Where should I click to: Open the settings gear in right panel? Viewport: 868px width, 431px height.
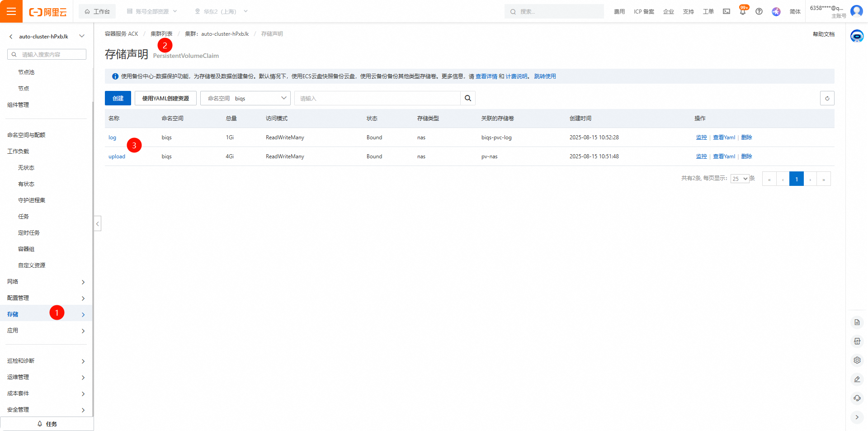point(857,360)
